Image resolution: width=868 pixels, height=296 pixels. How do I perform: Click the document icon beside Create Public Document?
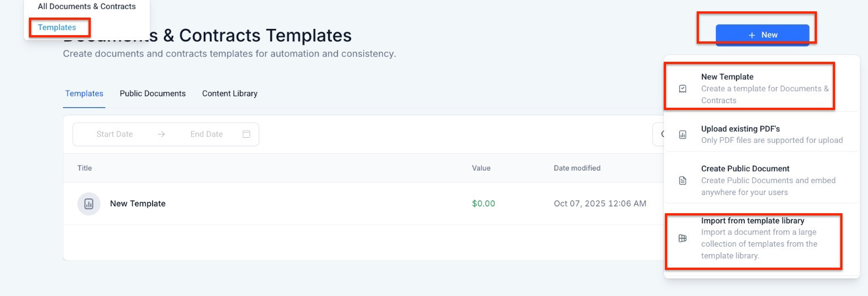pos(682,180)
